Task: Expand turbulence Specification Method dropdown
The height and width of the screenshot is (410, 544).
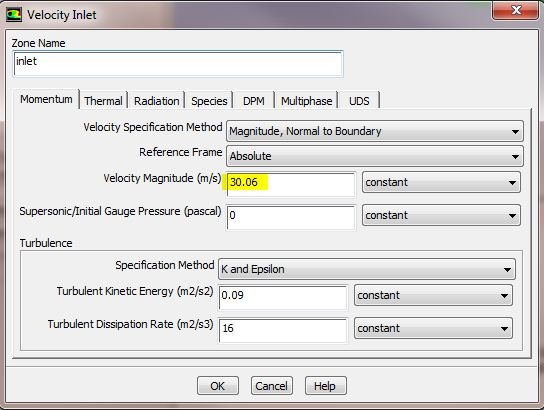Action: 367,269
